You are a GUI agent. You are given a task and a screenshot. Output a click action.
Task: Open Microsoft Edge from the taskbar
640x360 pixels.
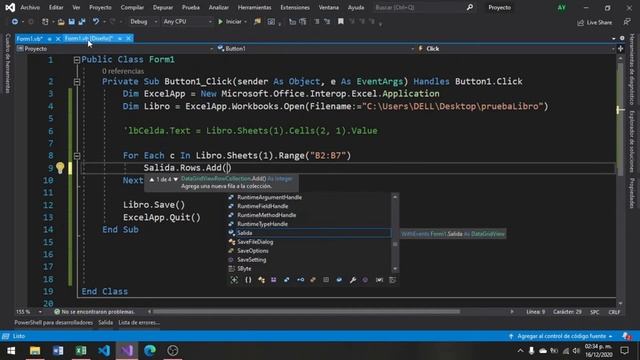pyautogui.click(x=150, y=350)
